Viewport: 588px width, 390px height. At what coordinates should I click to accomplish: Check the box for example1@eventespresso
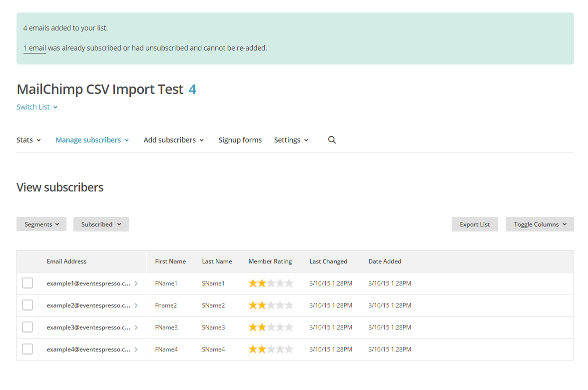(27, 283)
